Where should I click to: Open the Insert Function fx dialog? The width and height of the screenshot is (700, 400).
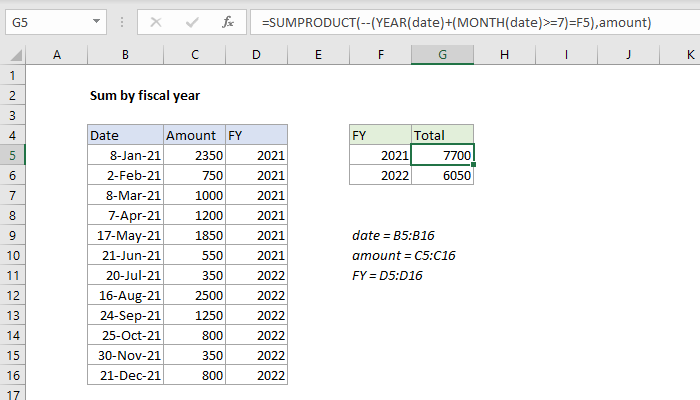(x=228, y=22)
